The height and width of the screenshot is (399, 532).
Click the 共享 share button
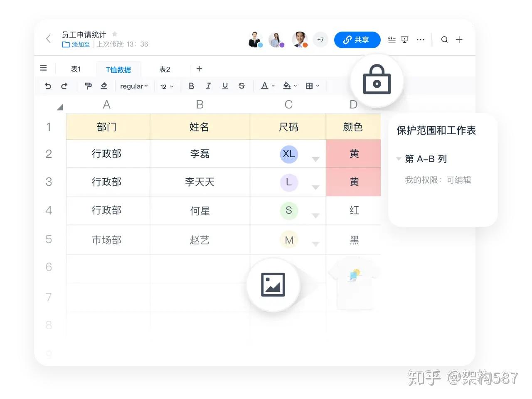[357, 40]
